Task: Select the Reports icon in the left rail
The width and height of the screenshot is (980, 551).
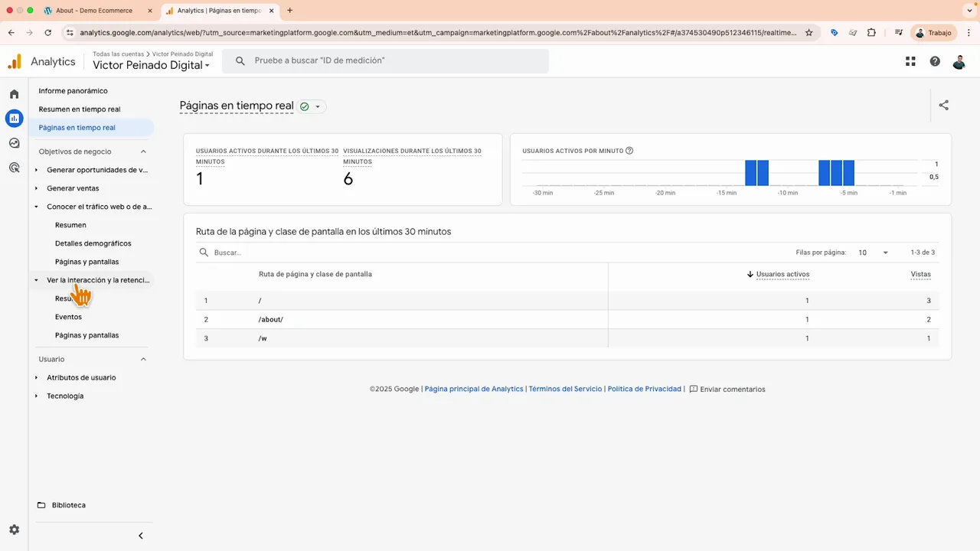Action: pyautogui.click(x=14, y=118)
